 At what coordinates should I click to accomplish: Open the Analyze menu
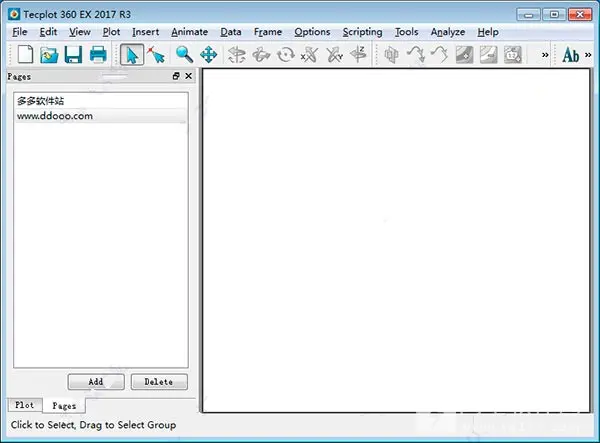coord(448,32)
